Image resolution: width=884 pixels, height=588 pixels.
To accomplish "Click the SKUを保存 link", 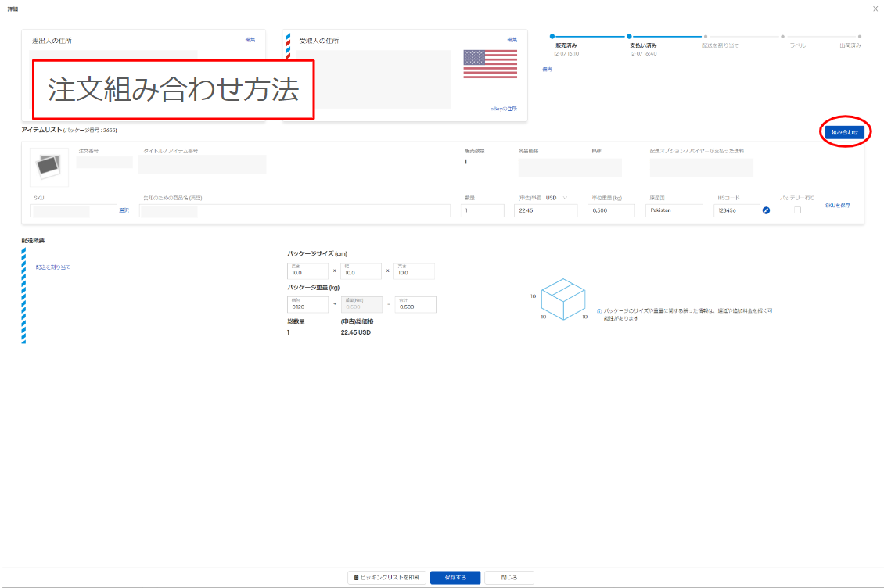I will point(837,205).
